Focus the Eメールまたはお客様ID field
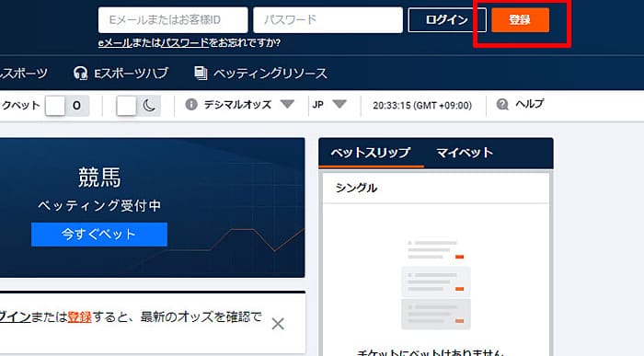 click(x=173, y=19)
